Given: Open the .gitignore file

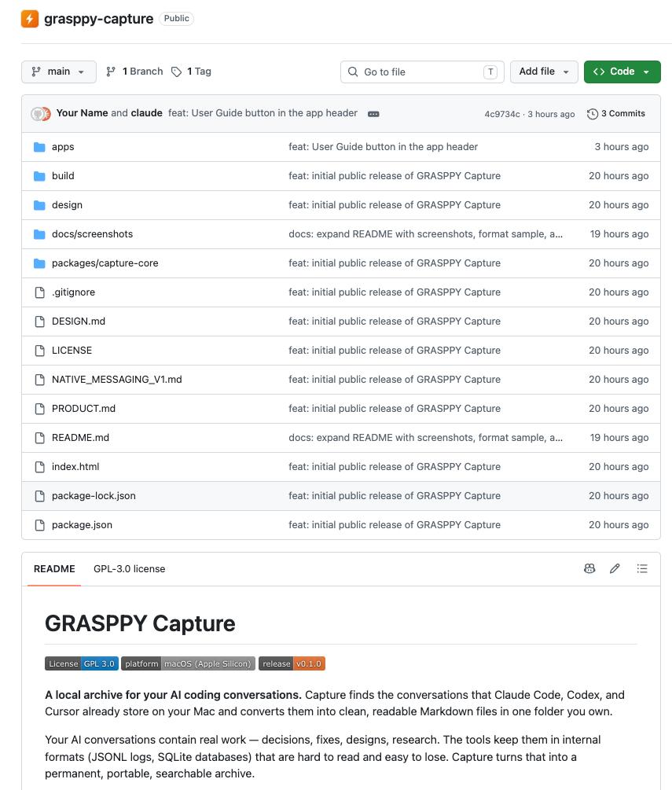Looking at the screenshot, I should click(x=74, y=292).
